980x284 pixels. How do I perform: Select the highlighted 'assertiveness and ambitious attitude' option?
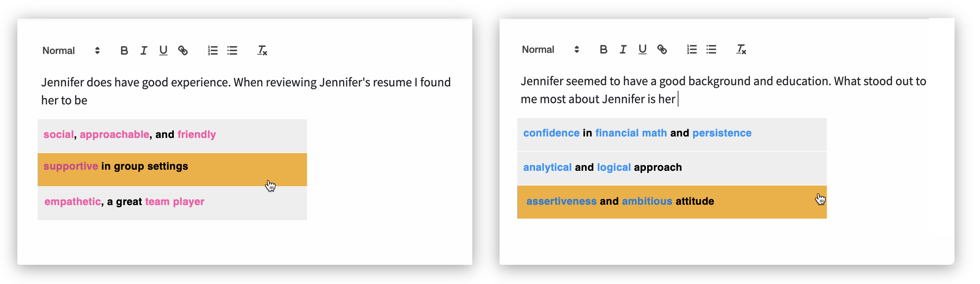[620, 201]
